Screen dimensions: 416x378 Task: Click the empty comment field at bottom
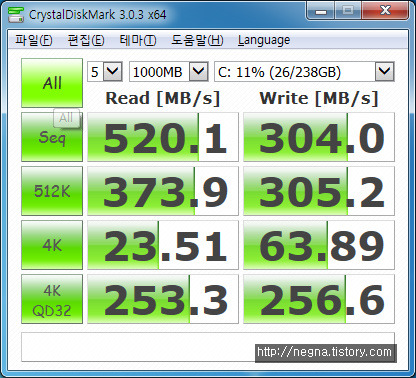pyautogui.click(x=208, y=347)
